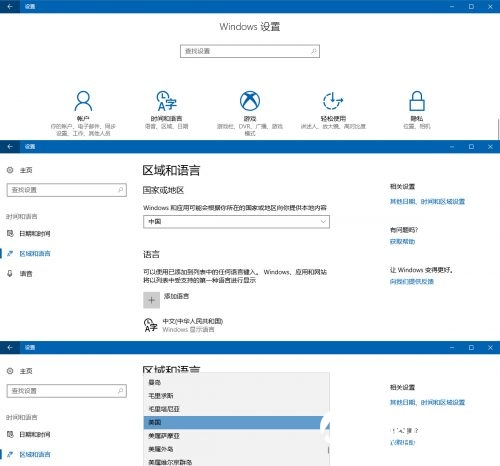500x466 pixels.
Task: Open 日期和时间 in window with open country list
Action: coord(28,434)
